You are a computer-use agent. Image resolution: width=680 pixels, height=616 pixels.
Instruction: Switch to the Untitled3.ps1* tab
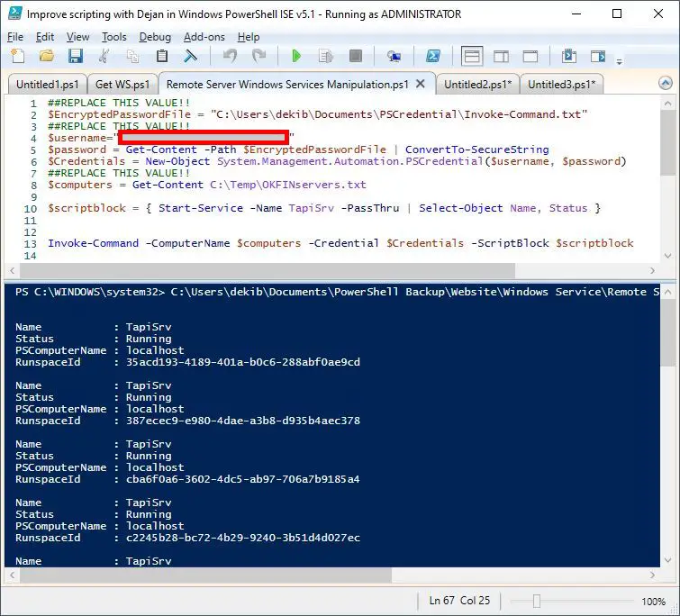coord(562,84)
